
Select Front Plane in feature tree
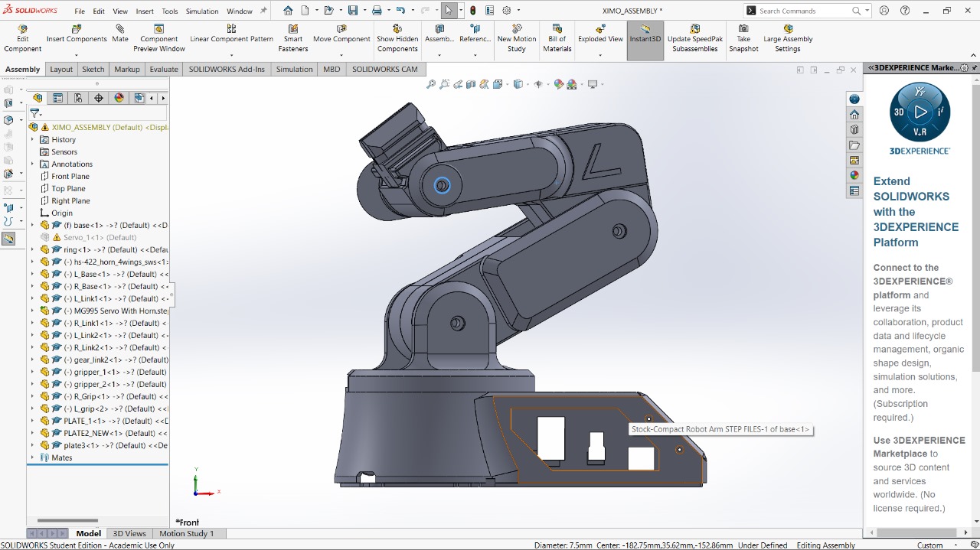(70, 177)
